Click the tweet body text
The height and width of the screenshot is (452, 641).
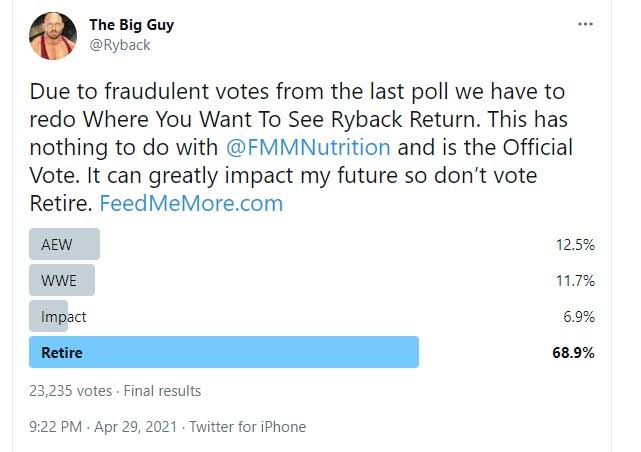pyautogui.click(x=301, y=147)
